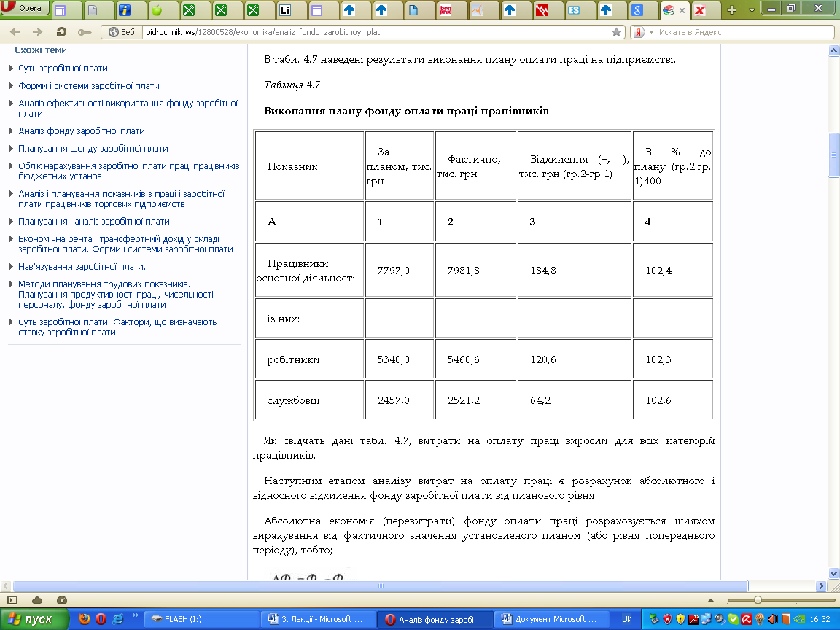Open the Windows пуск start menu
Image resolution: width=840 pixels, height=630 pixels.
(x=35, y=619)
